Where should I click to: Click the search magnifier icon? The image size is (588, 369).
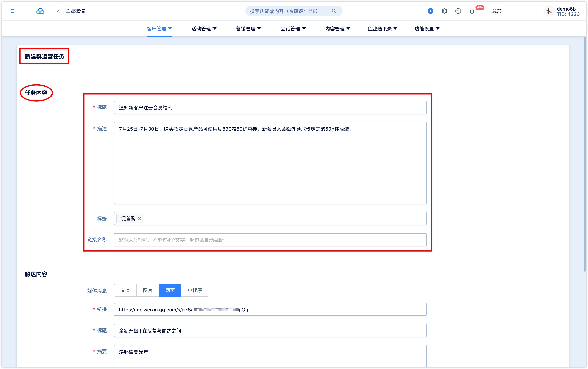334,11
